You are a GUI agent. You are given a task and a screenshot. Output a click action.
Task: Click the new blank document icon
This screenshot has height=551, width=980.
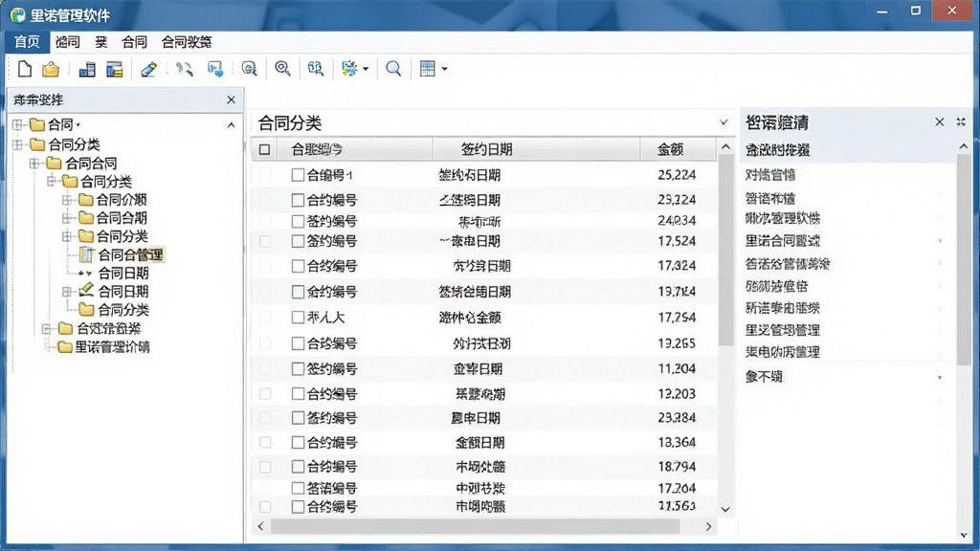24,69
